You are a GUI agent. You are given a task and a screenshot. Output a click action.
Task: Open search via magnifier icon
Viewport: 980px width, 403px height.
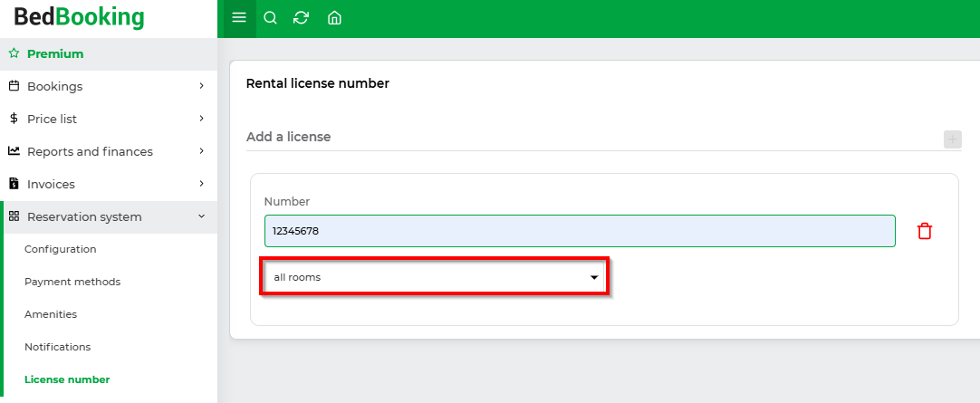[270, 18]
